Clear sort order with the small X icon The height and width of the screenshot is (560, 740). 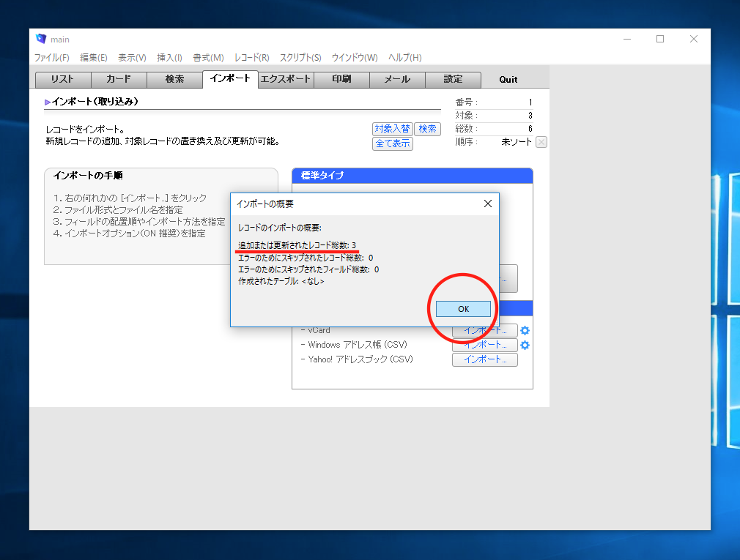(541, 142)
